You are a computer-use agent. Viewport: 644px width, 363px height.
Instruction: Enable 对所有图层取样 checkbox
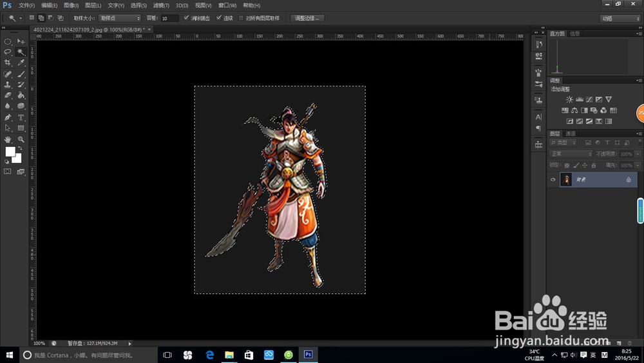[x=241, y=18]
